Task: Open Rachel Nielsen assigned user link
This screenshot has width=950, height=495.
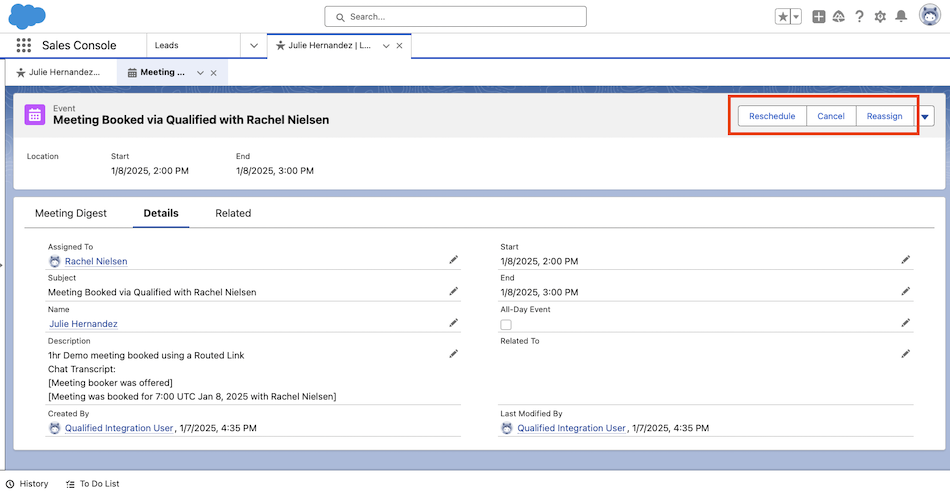Action: tap(96, 261)
